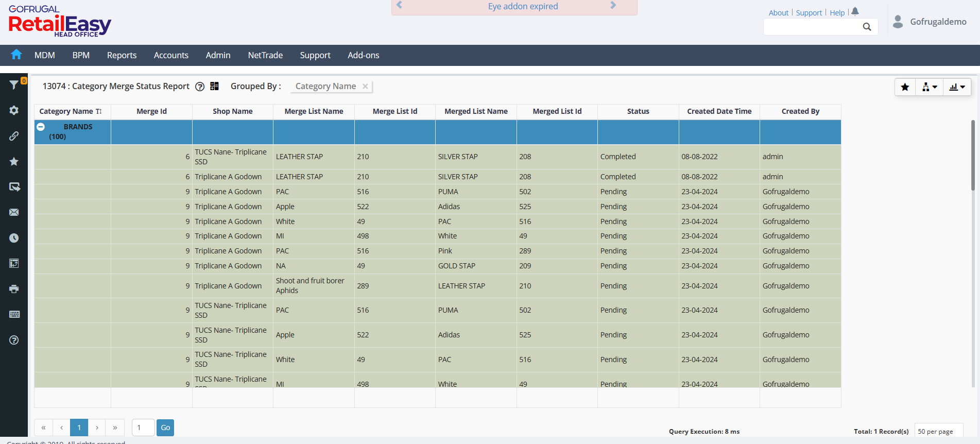This screenshot has width=980, height=444.
Task: Click the printer icon in sidebar
Action: coord(14,289)
